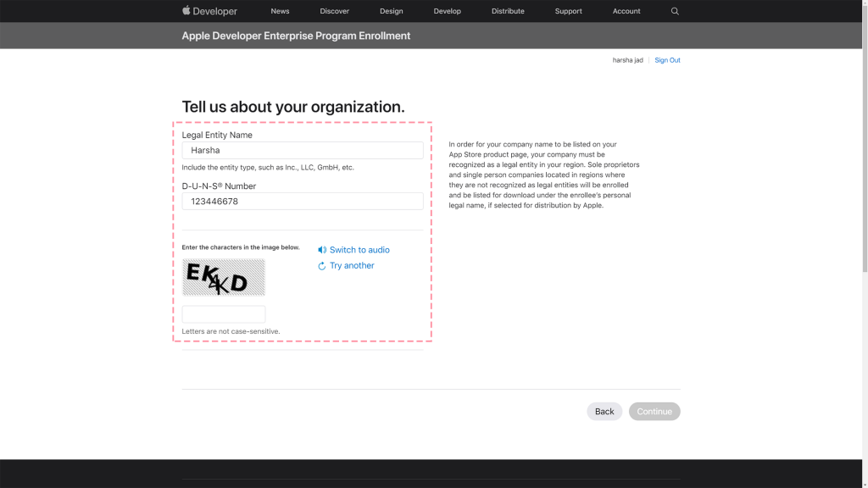Click the Back button
Viewport: 868px width, 488px height.
pyautogui.click(x=604, y=412)
